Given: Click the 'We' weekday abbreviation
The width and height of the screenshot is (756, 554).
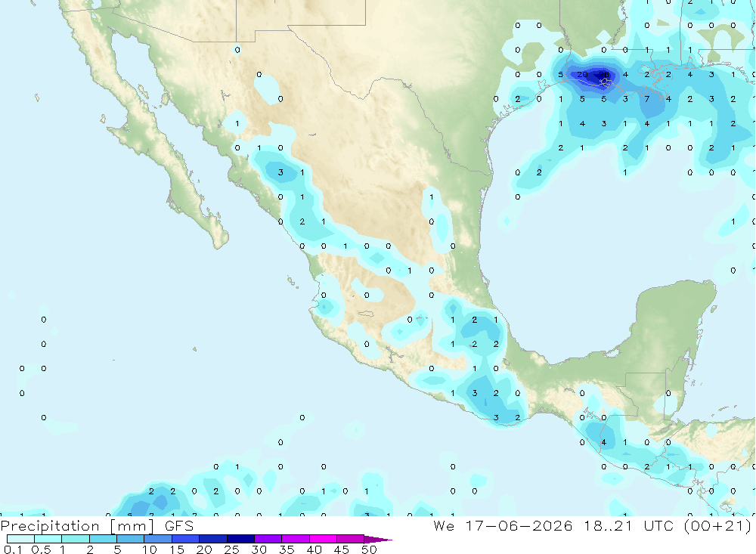Looking at the screenshot, I should point(444,525).
